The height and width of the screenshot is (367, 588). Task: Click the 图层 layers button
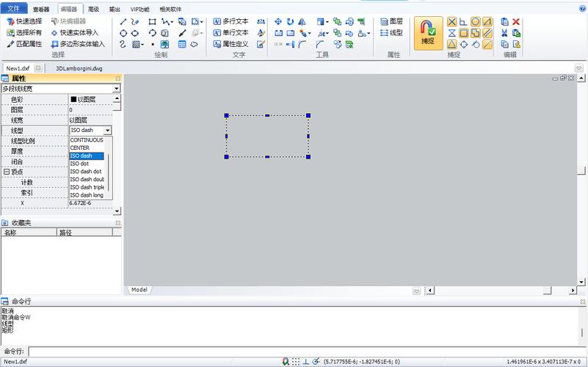point(391,21)
